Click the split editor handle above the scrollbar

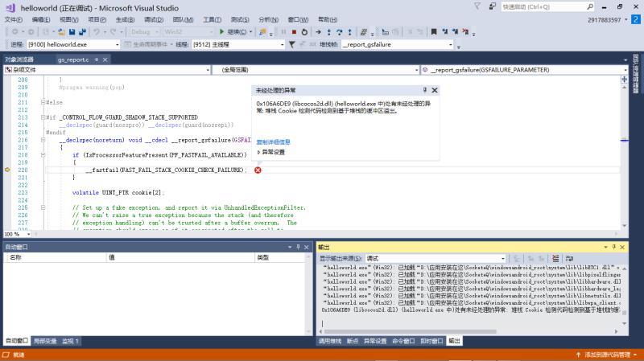tap(625, 80)
